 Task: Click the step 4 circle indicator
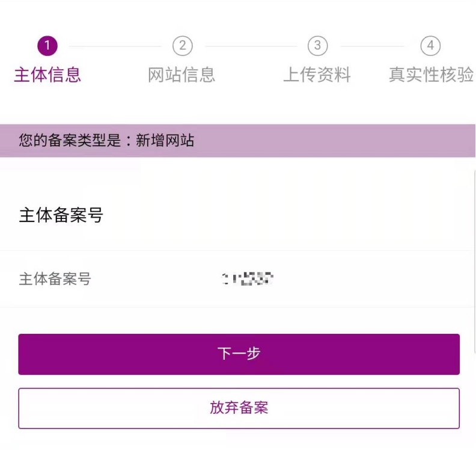430,46
